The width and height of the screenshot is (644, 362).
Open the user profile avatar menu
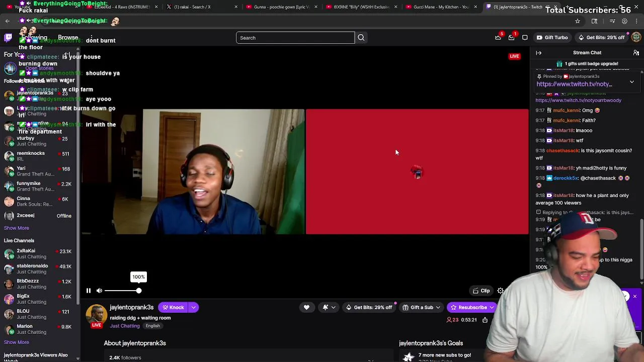click(636, 37)
